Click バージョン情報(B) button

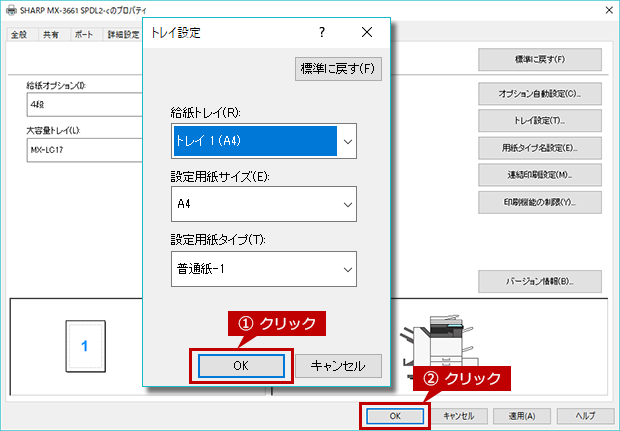coord(540,281)
